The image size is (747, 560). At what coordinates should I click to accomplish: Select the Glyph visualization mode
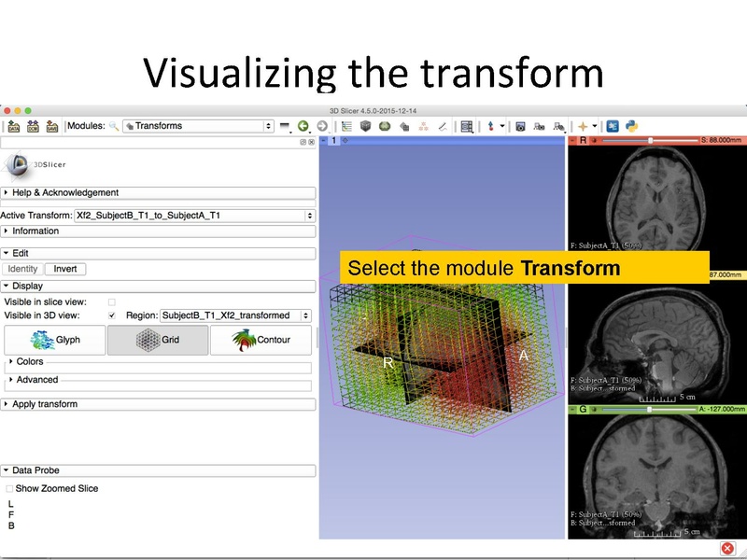coord(54,341)
